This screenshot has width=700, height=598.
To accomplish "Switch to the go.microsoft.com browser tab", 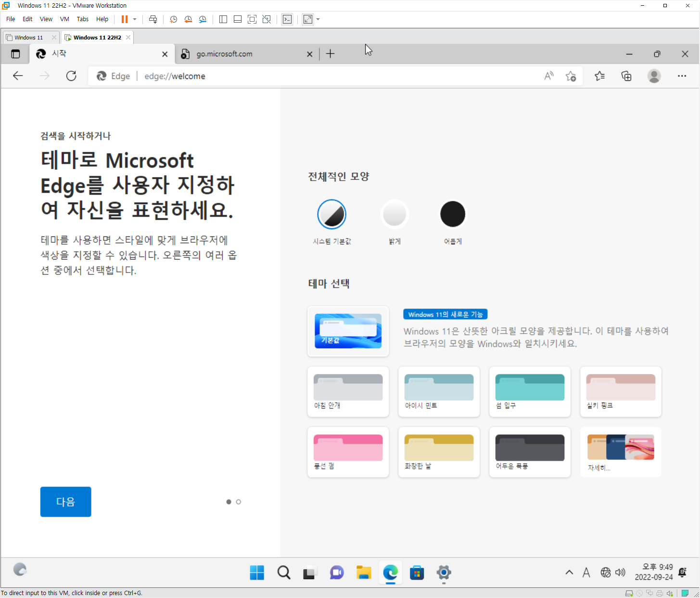I will 245,54.
